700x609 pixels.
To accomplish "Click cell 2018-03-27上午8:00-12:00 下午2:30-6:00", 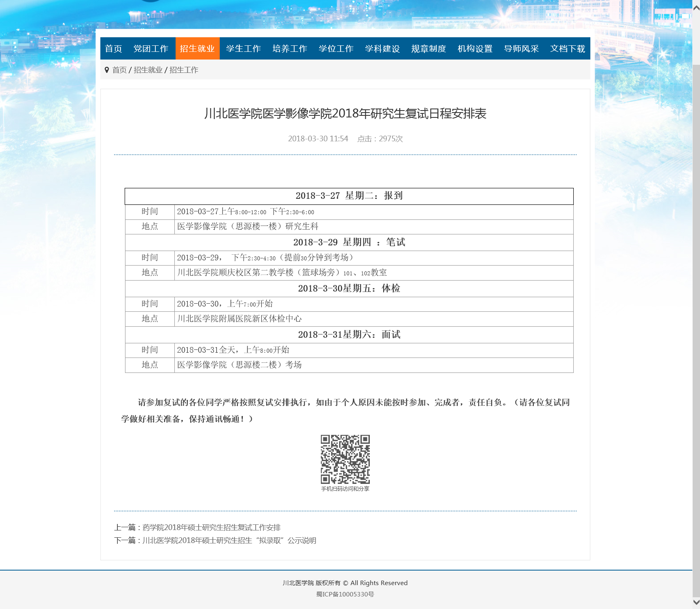I will click(374, 212).
